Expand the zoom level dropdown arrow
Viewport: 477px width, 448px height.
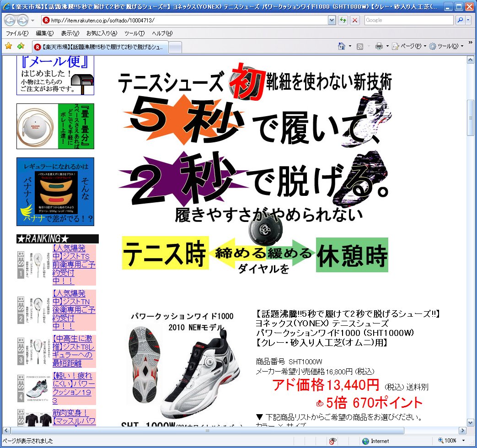(x=463, y=440)
